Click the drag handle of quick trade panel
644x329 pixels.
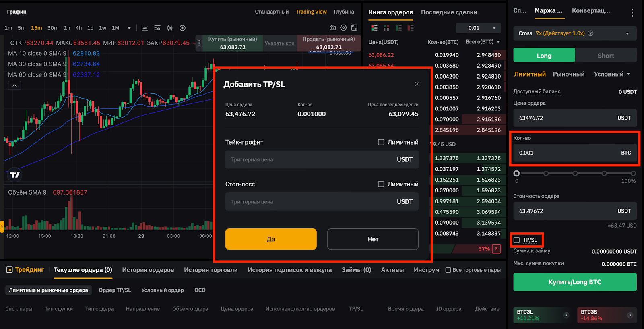(199, 43)
